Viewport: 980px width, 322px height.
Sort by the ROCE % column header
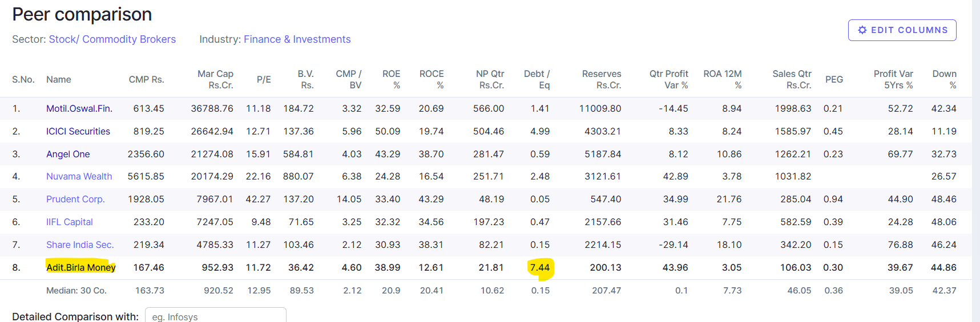431,80
